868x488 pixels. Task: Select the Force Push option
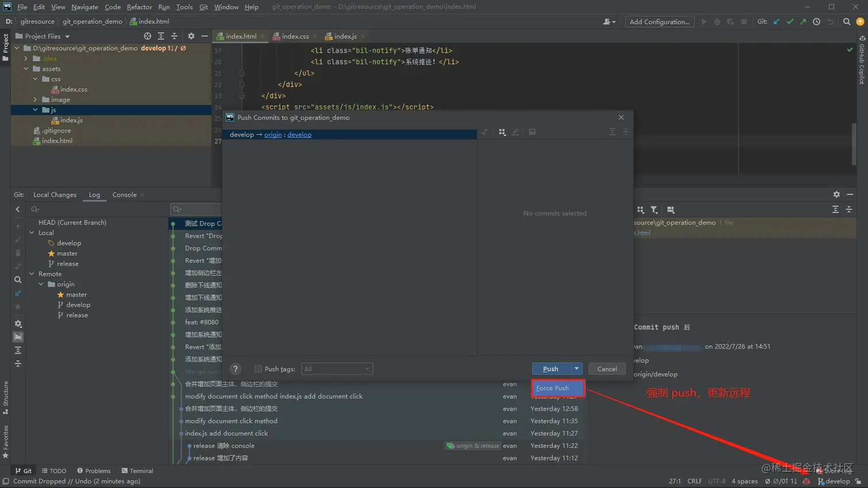558,388
